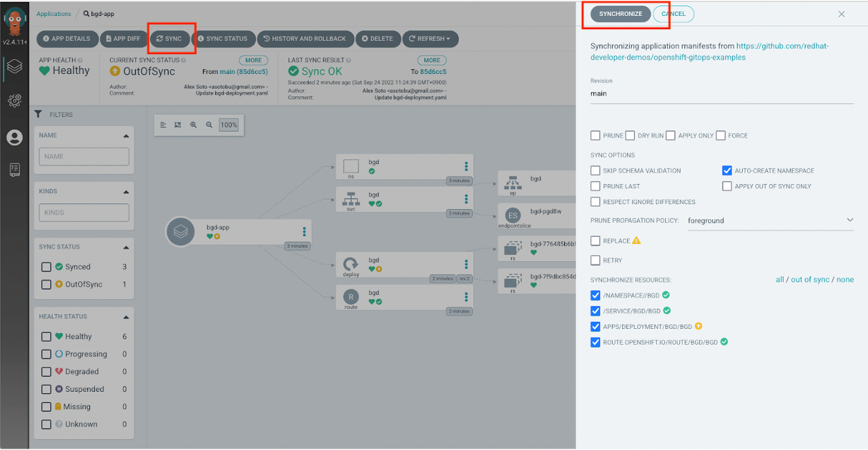The image size is (868, 450).
Task: Open the APP DIFF view
Action: (x=125, y=39)
